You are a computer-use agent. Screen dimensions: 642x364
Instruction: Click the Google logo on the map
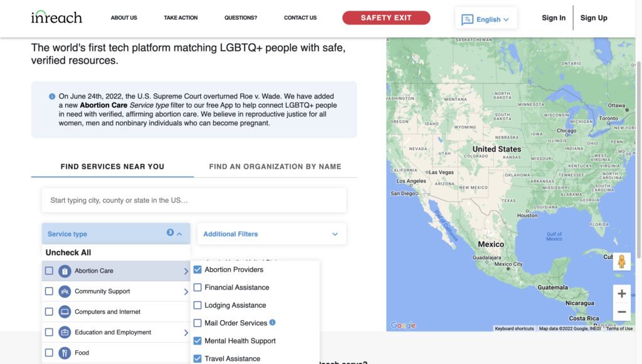point(403,325)
